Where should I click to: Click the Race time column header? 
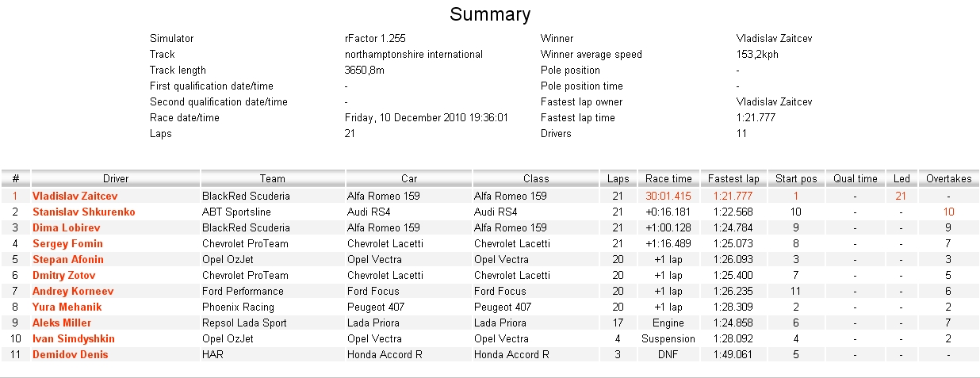[668, 178]
